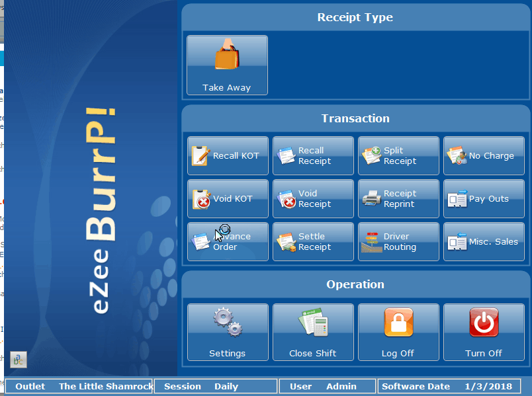
Task: Click the Settle Receipt icon
Action: (285, 242)
